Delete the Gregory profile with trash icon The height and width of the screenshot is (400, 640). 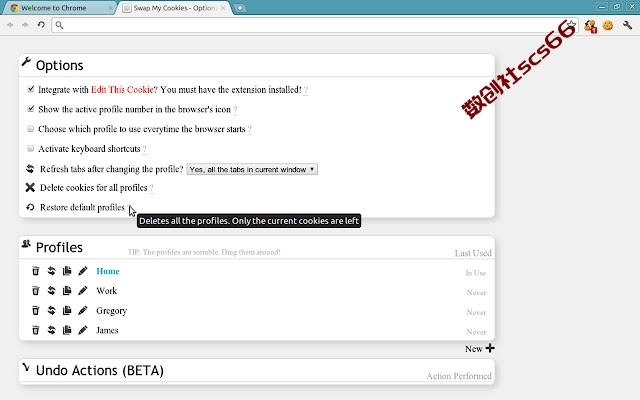pos(36,311)
